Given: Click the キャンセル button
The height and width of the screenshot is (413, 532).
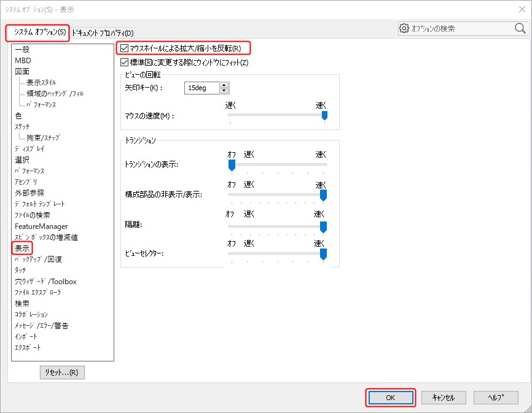Looking at the screenshot, I should point(443,398).
